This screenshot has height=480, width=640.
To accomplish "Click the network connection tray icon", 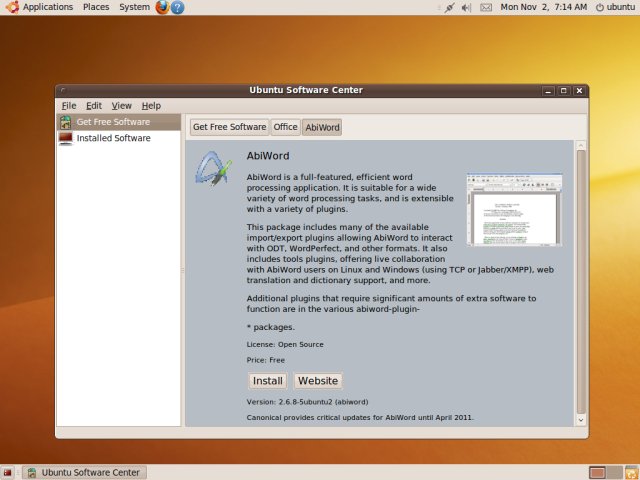I will pos(449,7).
